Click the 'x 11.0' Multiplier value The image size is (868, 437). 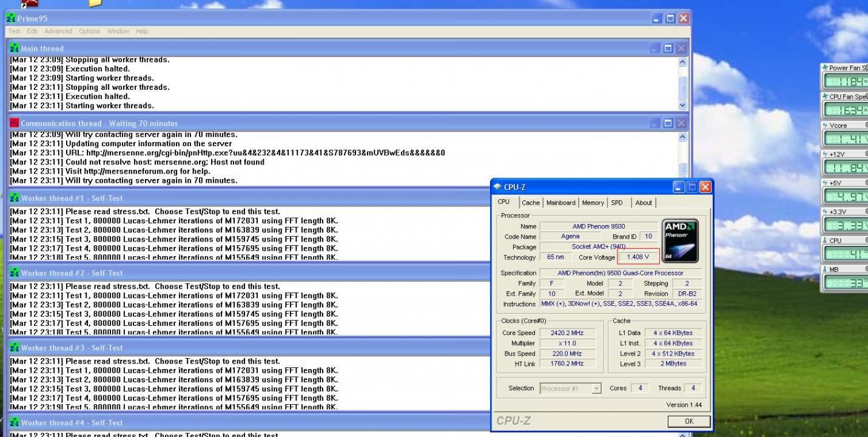[567, 344]
